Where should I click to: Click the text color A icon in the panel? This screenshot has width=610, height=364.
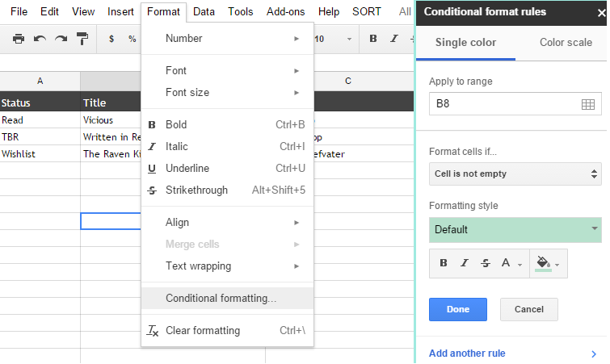(x=506, y=262)
